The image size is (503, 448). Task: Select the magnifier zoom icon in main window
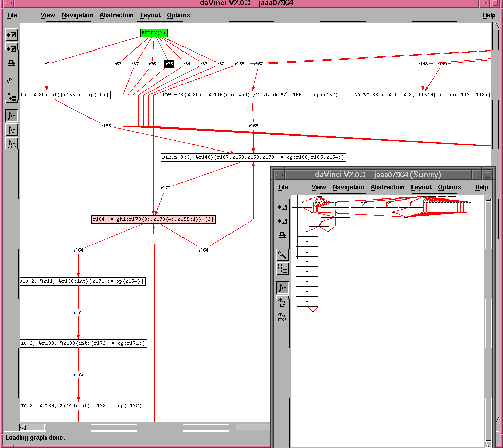tap(11, 82)
